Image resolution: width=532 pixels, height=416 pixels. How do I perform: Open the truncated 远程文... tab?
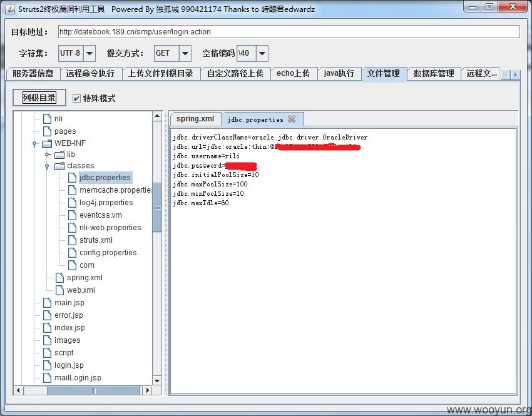481,74
